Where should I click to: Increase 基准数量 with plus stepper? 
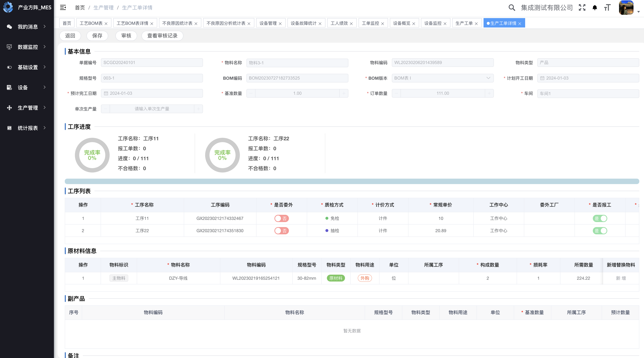[344, 93]
